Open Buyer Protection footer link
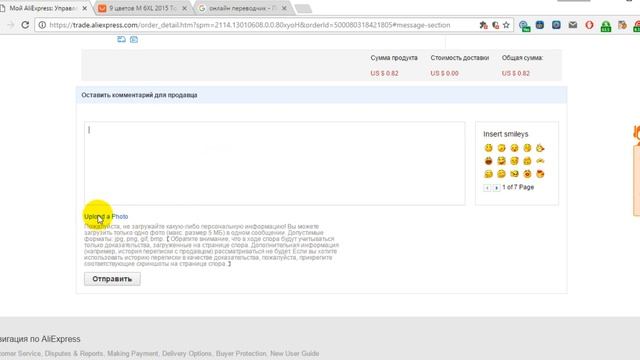 [241, 353]
